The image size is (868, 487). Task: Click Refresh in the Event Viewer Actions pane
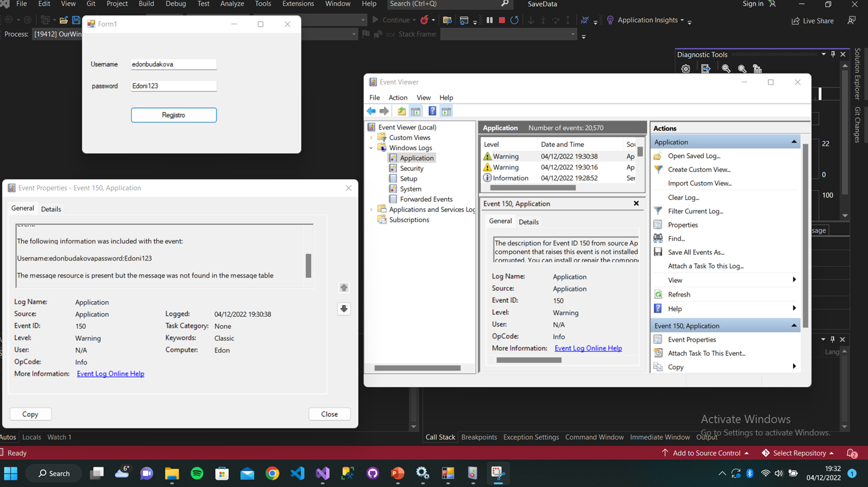point(678,294)
